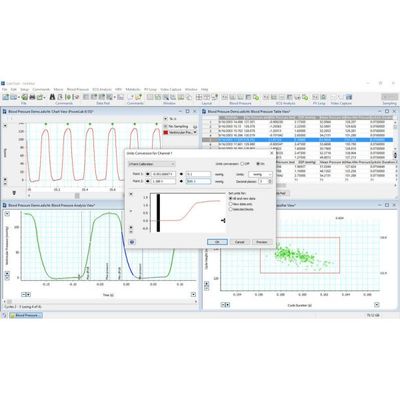
Task: Click the Video Capture toolbar icon
Action: click(349, 97)
